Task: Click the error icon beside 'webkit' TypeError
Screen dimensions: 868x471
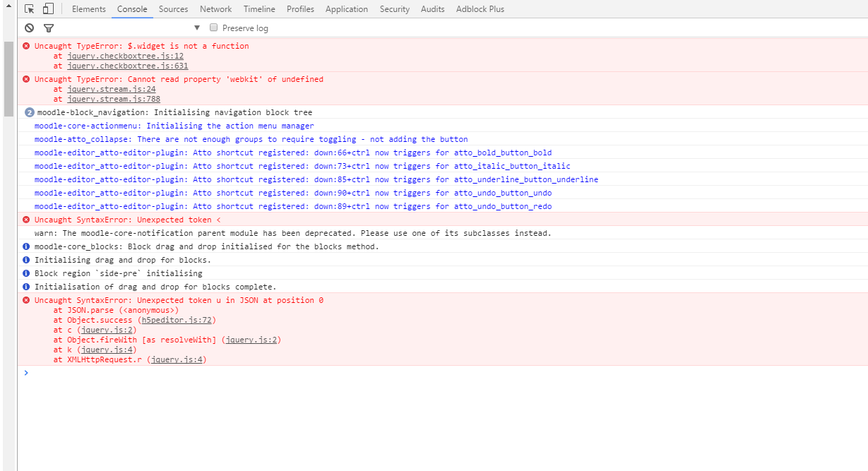Action: click(27, 79)
